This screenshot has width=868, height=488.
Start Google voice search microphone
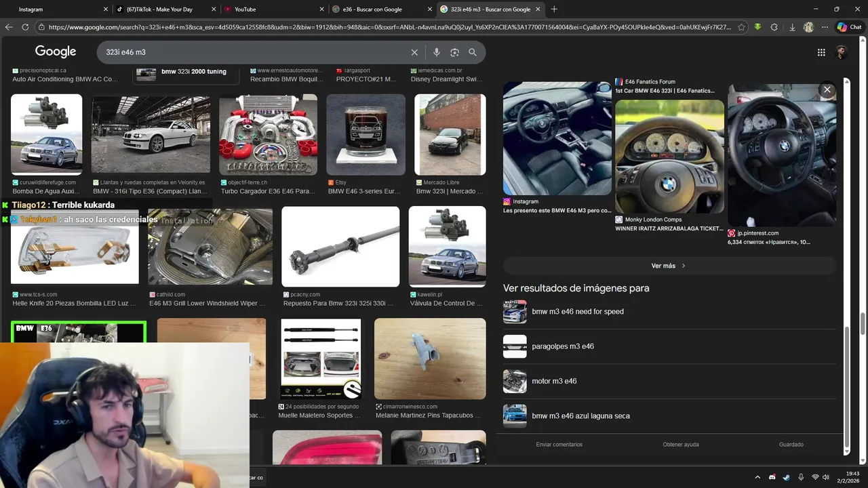click(437, 52)
